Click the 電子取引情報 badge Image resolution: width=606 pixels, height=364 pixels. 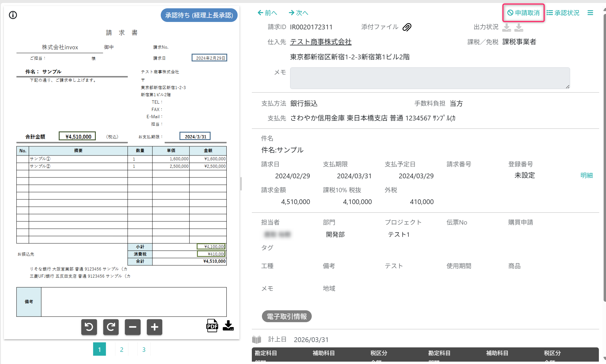click(287, 316)
